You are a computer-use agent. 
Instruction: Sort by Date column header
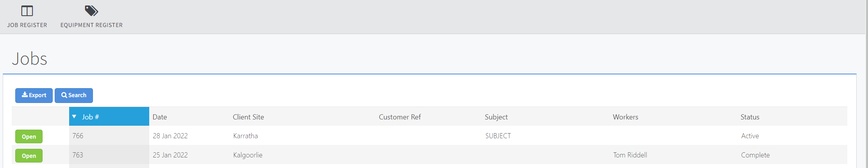point(160,117)
